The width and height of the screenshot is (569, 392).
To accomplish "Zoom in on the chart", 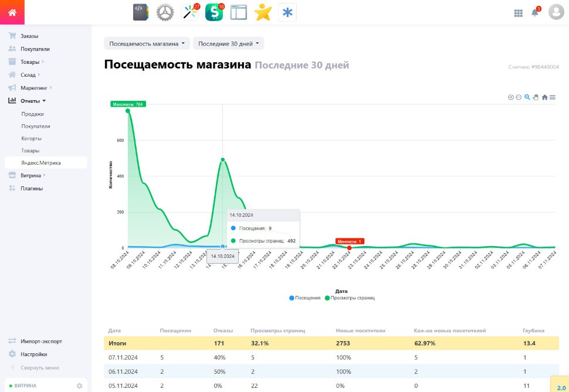I will tap(510, 97).
